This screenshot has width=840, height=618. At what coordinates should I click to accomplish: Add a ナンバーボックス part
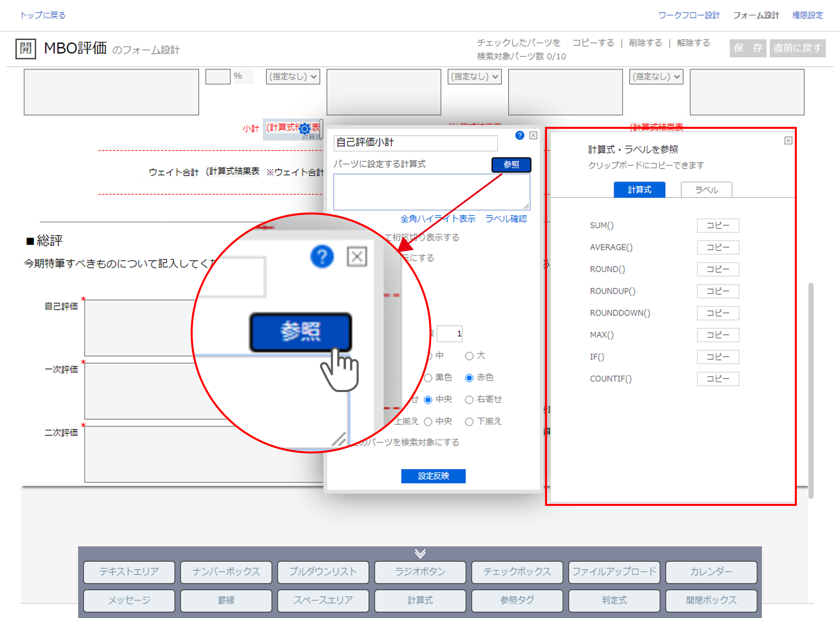(x=226, y=572)
